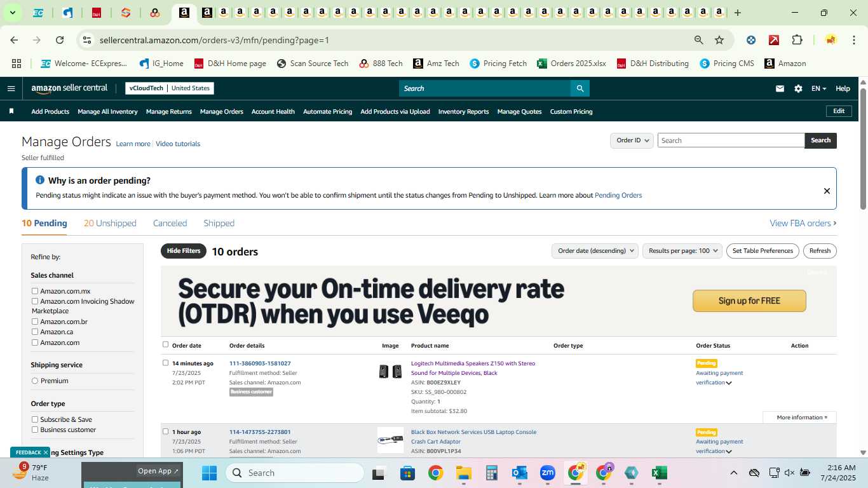Click the Hide Filters button

point(184,251)
